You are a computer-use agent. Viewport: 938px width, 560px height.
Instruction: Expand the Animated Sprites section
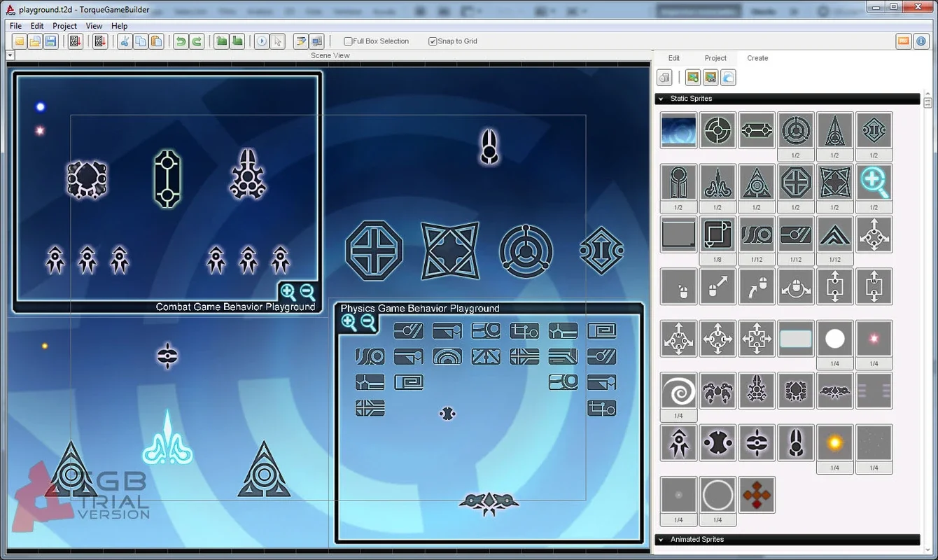(x=787, y=540)
